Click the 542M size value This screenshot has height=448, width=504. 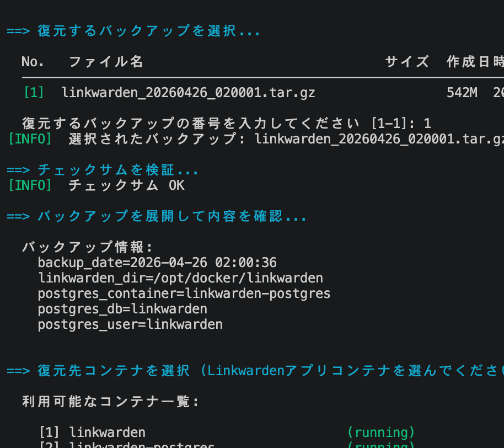click(x=462, y=92)
